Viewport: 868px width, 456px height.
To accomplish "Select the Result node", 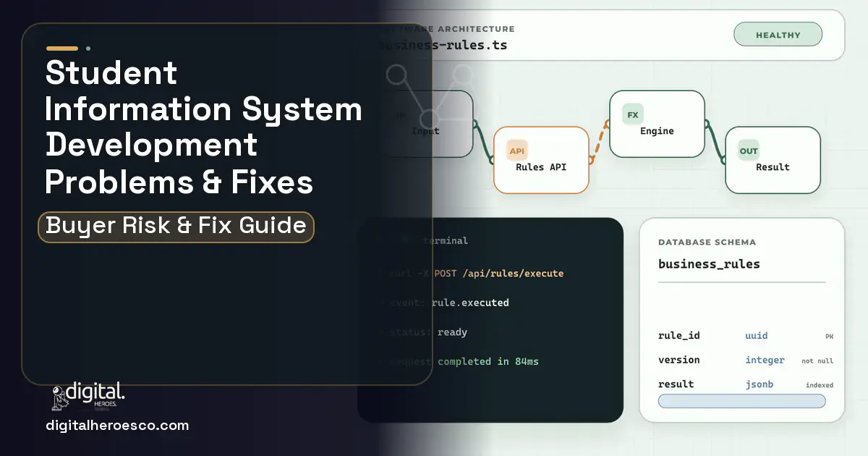I will [x=773, y=160].
